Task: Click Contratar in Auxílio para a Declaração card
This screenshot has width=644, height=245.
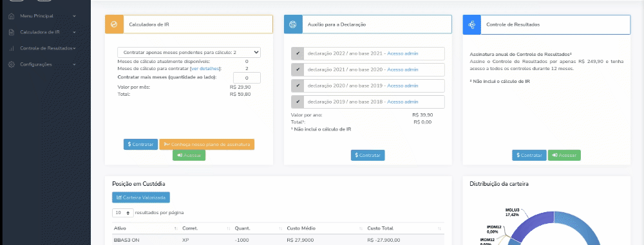Action: coord(368,155)
